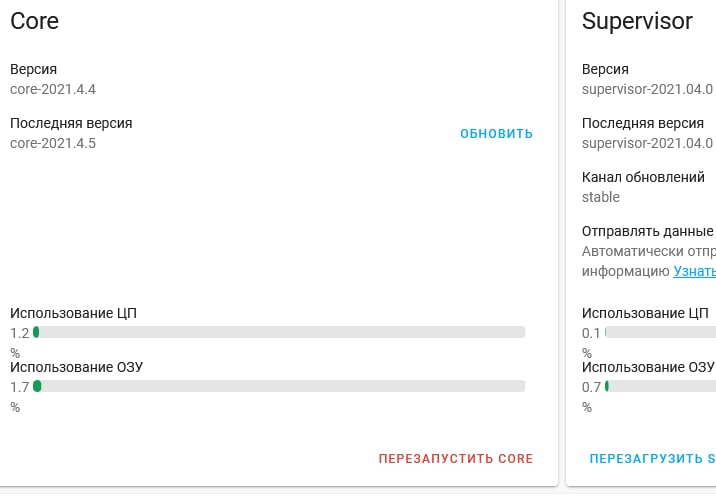The width and height of the screenshot is (716, 504).
Task: Click the 1.7 RAM percentage value
Action: (x=20, y=387)
